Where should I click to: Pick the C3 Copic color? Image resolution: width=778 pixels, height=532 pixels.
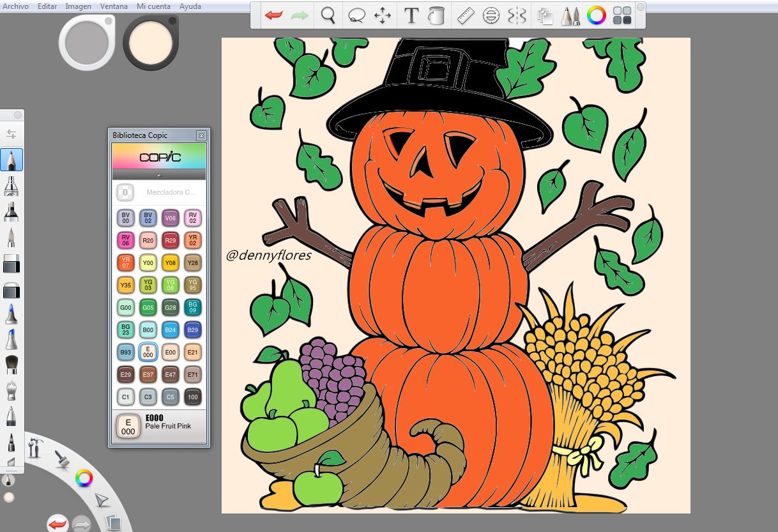pos(148,397)
